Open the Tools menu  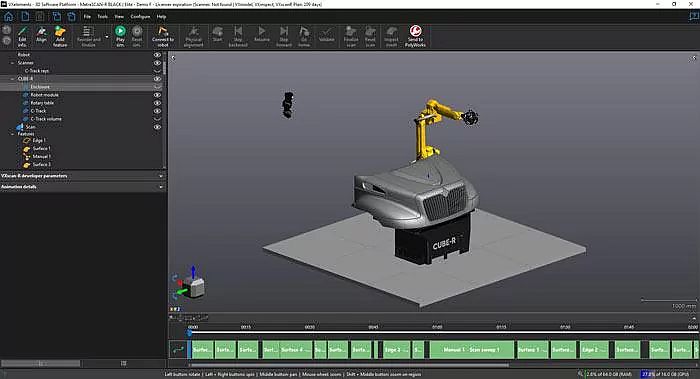(x=103, y=17)
